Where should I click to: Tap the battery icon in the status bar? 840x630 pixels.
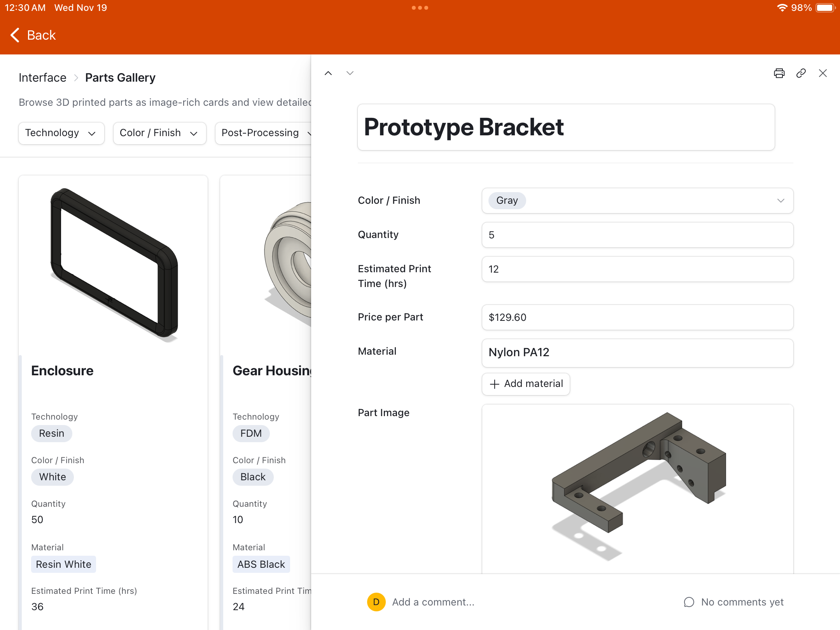[x=825, y=7]
